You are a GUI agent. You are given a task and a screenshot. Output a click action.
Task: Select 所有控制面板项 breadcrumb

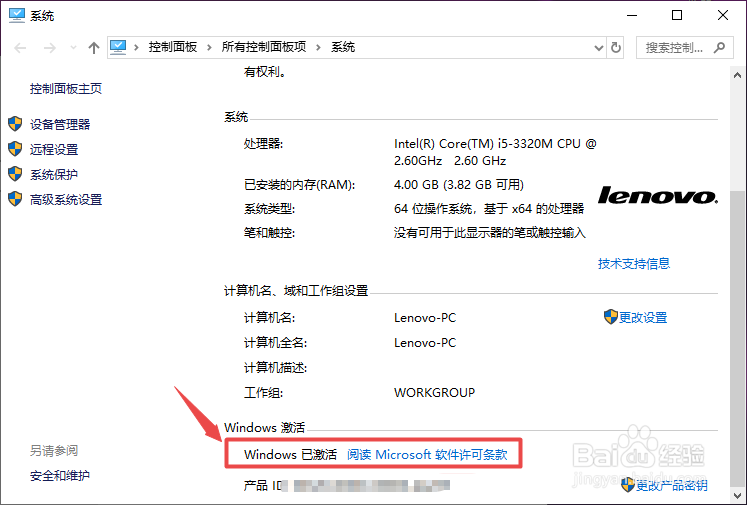point(264,47)
